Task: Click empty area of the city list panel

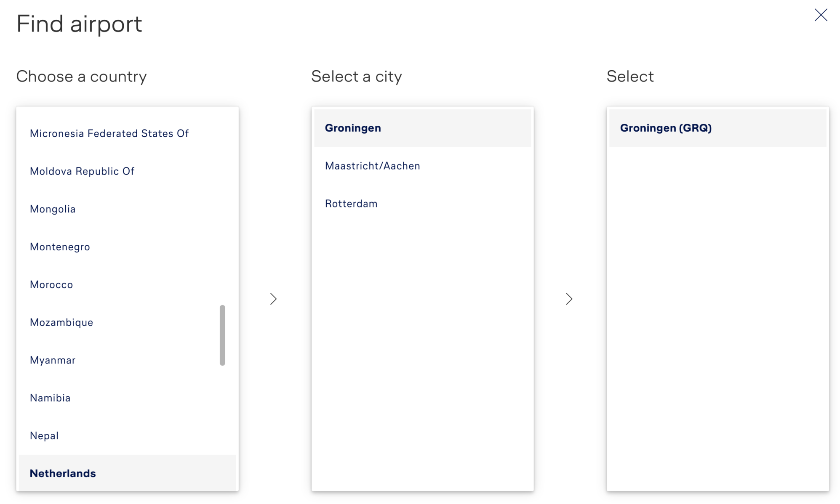Action: [422, 353]
